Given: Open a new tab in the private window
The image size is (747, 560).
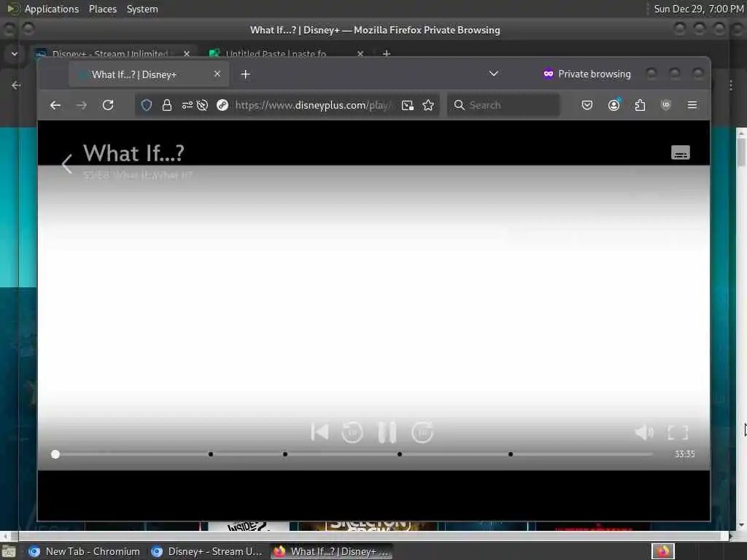Looking at the screenshot, I should pos(245,74).
